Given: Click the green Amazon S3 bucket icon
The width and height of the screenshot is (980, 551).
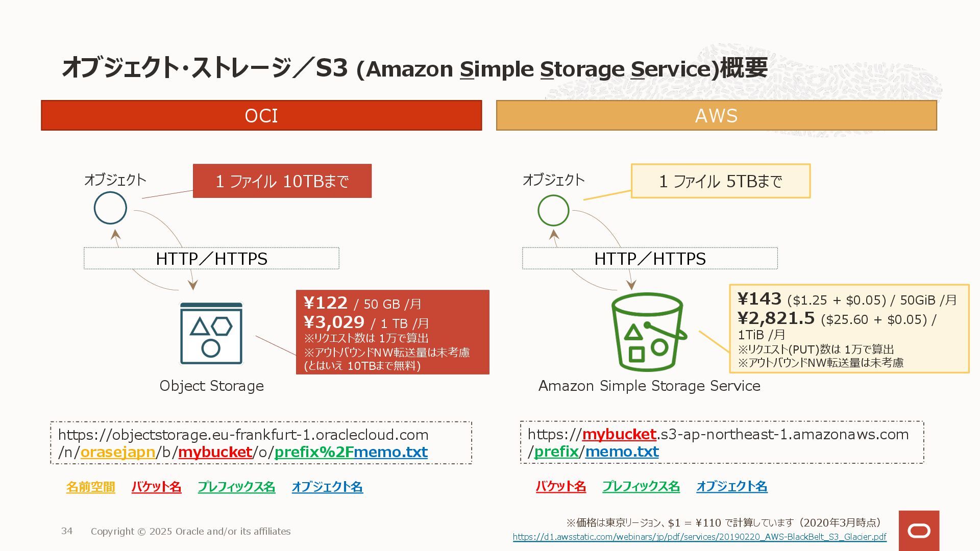Looking at the screenshot, I should pos(649,332).
